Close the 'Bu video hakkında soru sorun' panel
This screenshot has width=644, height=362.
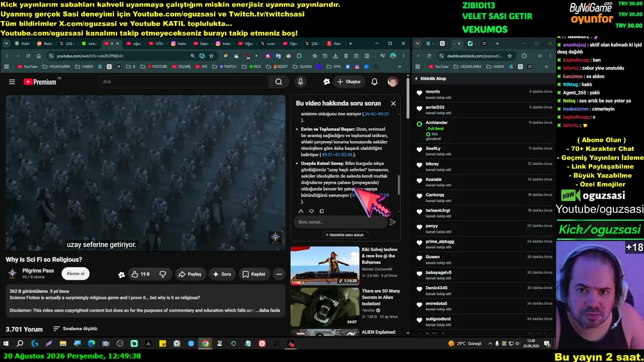pos(393,103)
